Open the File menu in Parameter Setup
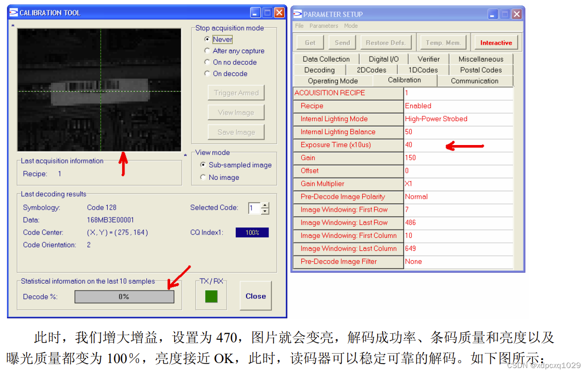Viewport: 588px width, 374px height. 299,25
